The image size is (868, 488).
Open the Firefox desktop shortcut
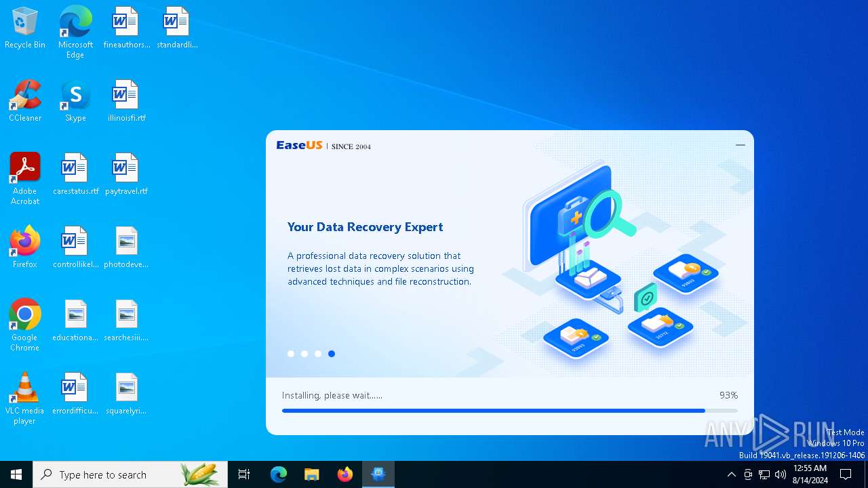click(x=25, y=247)
